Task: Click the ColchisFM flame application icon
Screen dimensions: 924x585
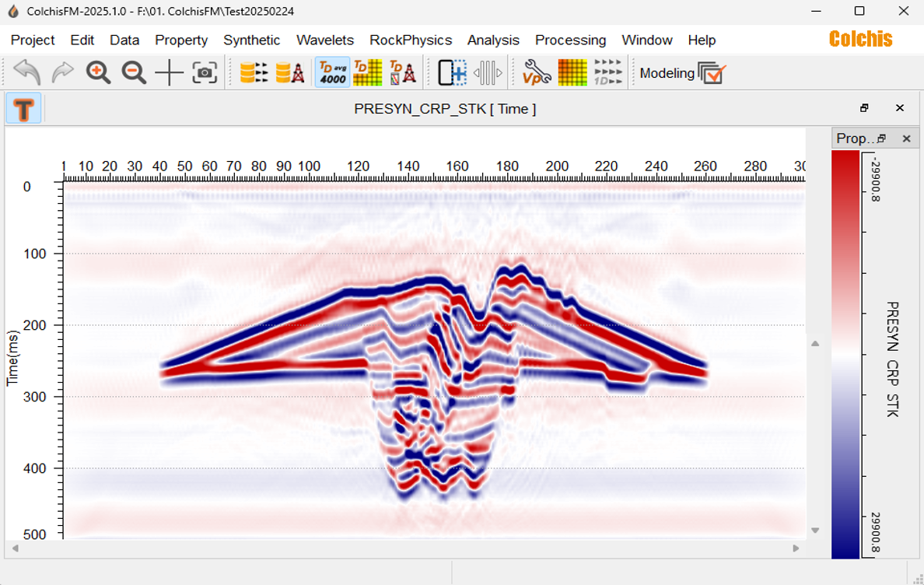Action: pyautogui.click(x=12, y=11)
